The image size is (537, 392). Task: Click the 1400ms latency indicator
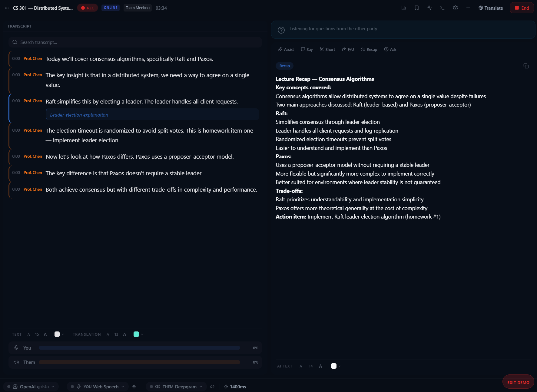[x=235, y=387]
